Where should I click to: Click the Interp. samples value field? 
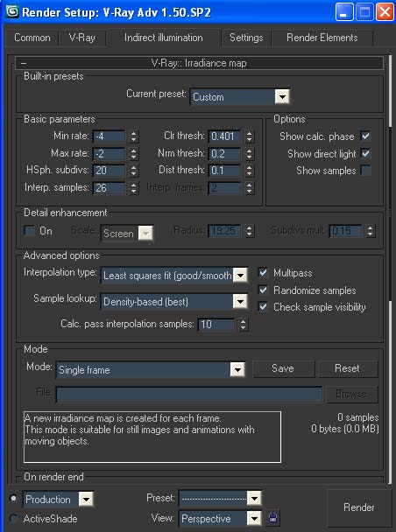coord(110,188)
